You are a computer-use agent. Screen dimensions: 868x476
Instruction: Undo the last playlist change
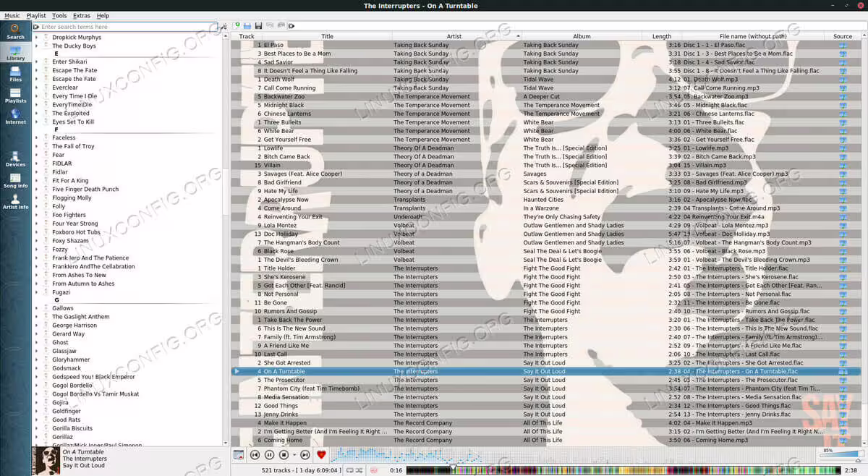(x=269, y=26)
